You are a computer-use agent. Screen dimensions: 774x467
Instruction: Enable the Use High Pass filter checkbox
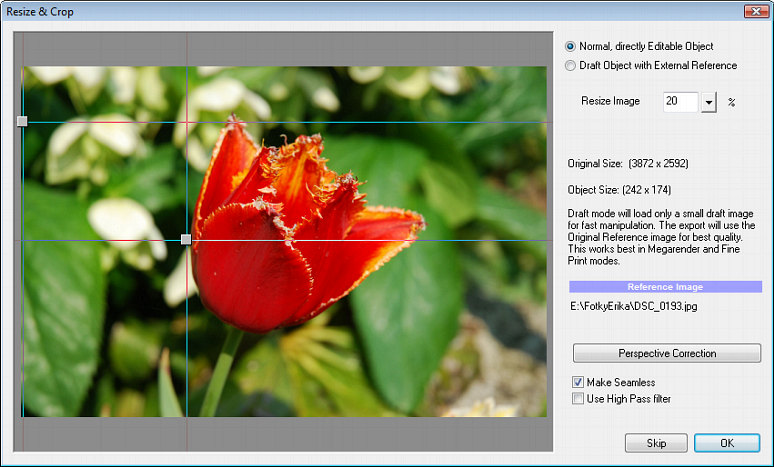[578, 399]
